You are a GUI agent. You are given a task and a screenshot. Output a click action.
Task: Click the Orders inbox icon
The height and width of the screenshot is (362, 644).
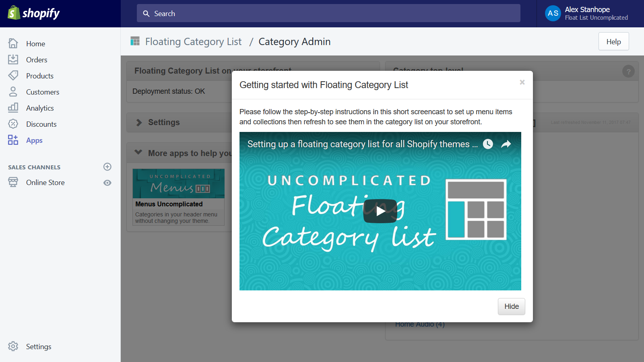13,59
